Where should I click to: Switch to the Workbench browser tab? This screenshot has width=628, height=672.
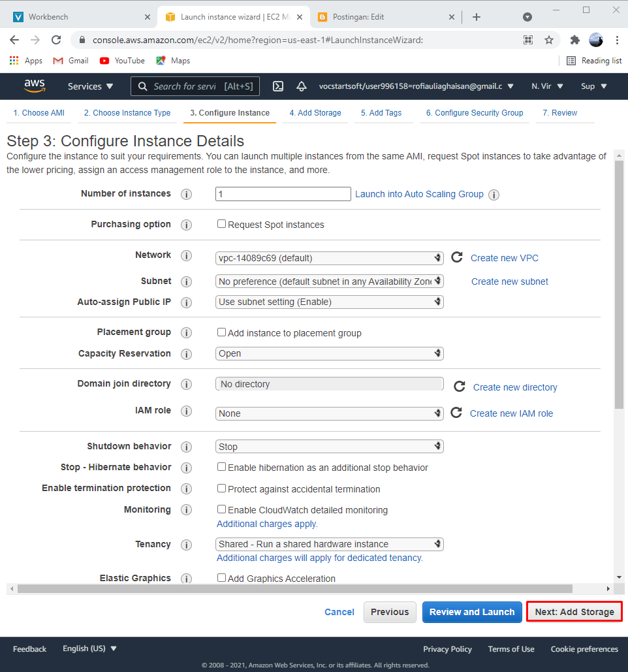click(82, 17)
